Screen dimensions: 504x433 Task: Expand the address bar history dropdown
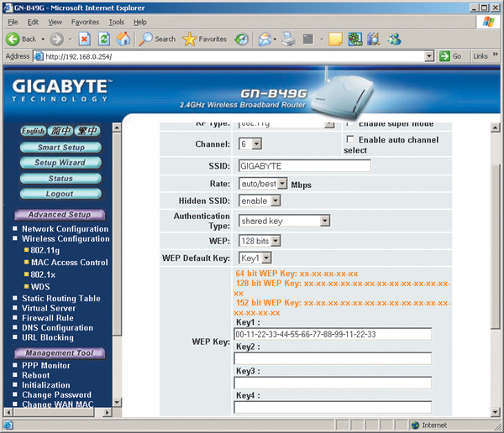pos(429,56)
